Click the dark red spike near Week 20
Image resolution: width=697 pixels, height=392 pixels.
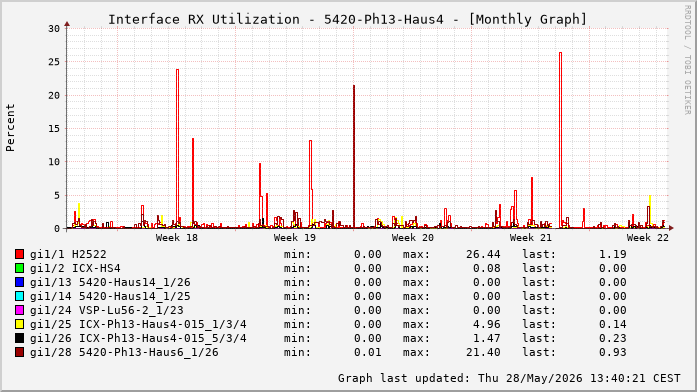(x=354, y=156)
